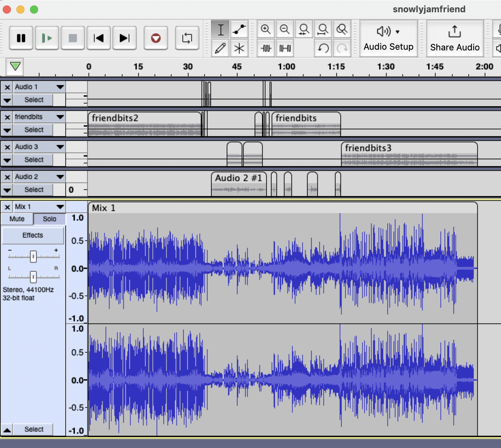The image size is (501, 448).
Task: Silence the audio selection
Action: pyautogui.click(x=285, y=48)
